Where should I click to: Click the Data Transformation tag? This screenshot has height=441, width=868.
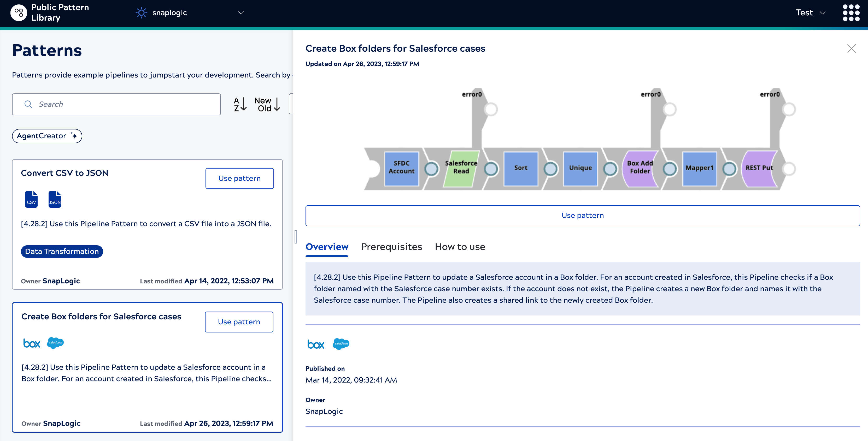[x=62, y=252]
